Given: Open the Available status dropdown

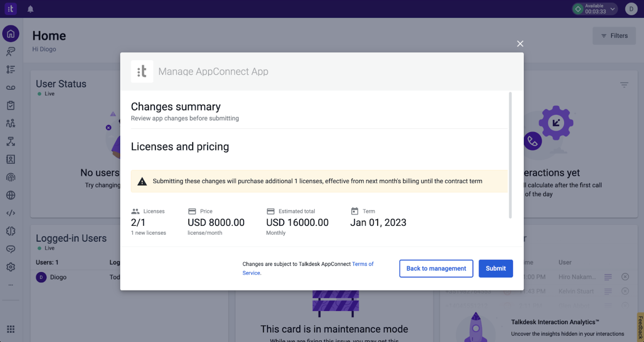Looking at the screenshot, I should point(595,9).
